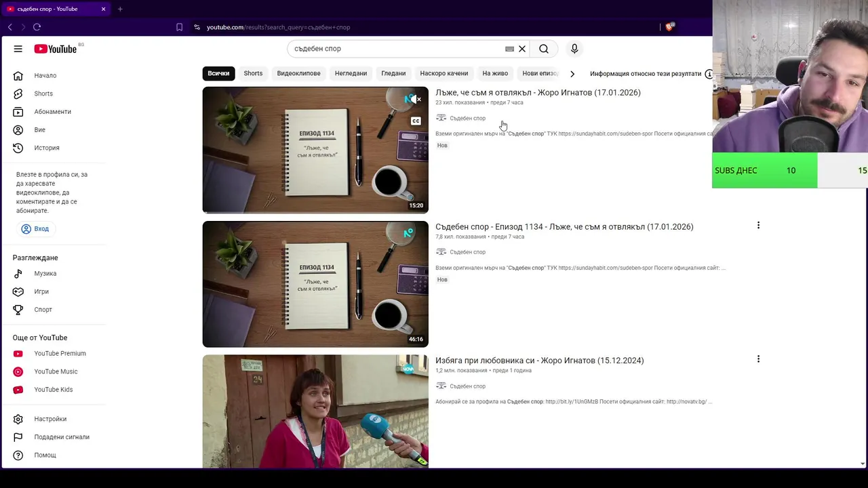Start voice search with microphone icon
868x488 pixels.
pyautogui.click(x=574, y=49)
